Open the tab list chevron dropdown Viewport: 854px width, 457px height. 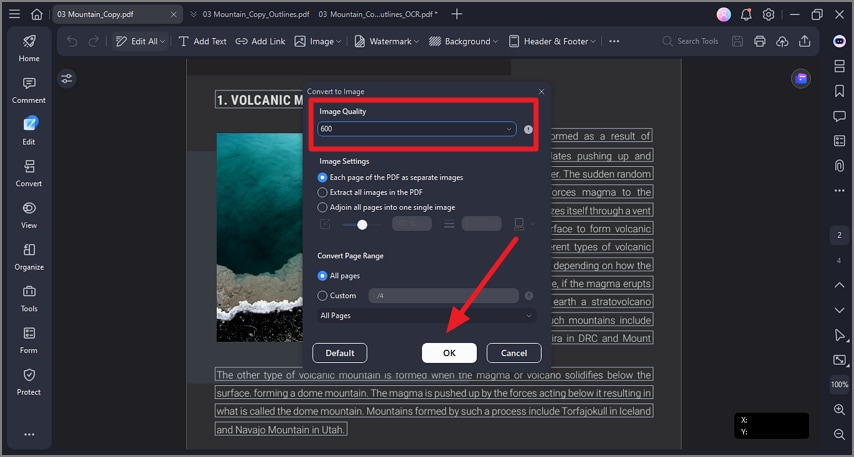coord(193,15)
